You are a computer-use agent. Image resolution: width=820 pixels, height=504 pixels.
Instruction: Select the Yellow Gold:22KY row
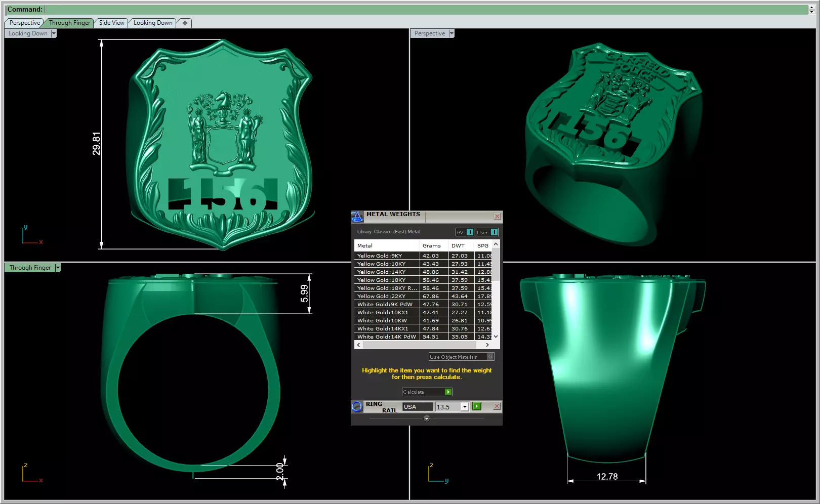(423, 297)
